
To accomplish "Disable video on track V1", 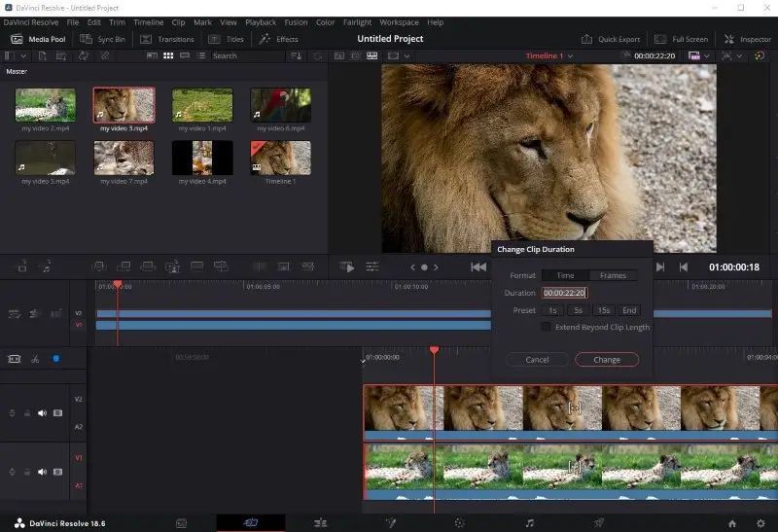I will [x=58, y=472].
